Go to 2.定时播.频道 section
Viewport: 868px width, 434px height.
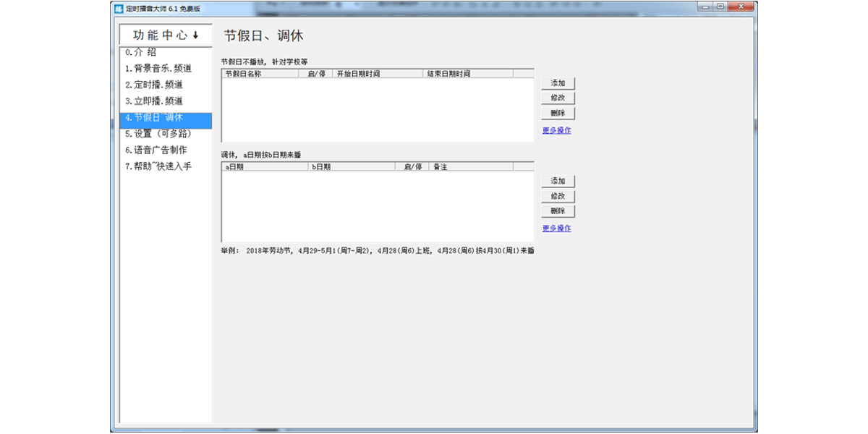153,85
